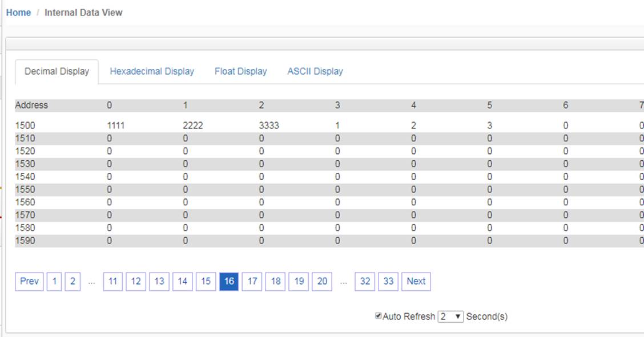
Task: Open the ASCII Display tab
Action: coord(315,71)
